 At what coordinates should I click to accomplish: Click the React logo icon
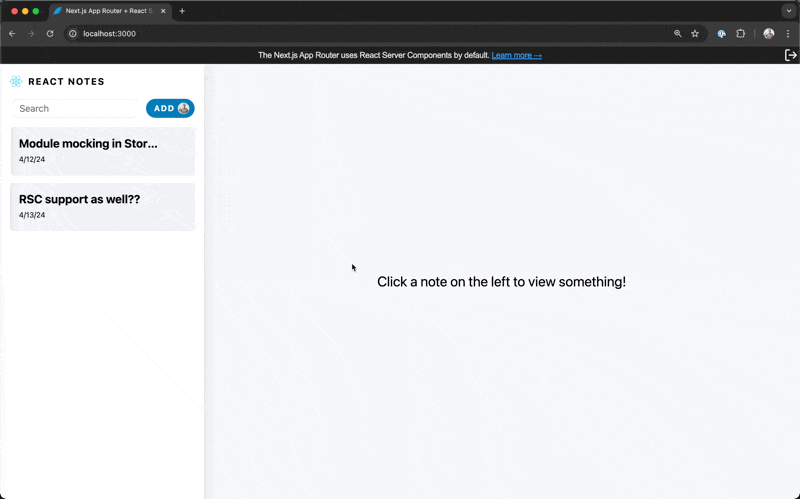pos(16,82)
